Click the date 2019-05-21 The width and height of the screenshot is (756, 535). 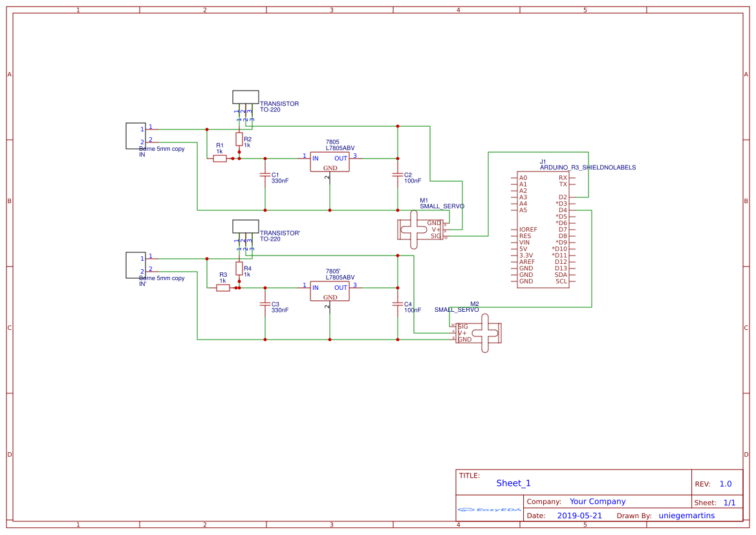[579, 516]
